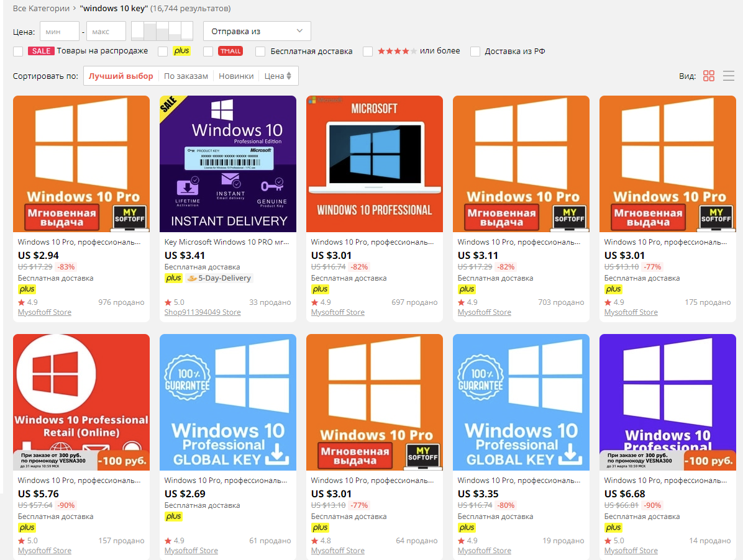Click the plus badge under US $2.94
The image size is (743, 560).
click(x=27, y=289)
